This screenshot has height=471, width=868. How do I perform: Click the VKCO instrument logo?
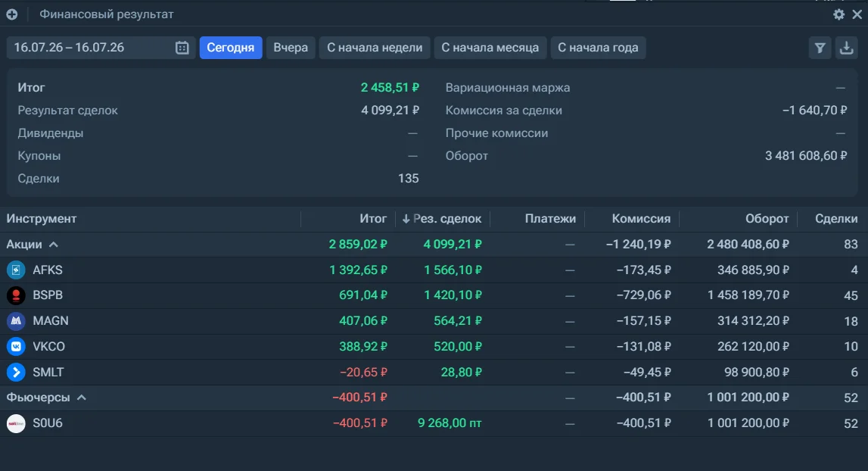[x=16, y=346]
